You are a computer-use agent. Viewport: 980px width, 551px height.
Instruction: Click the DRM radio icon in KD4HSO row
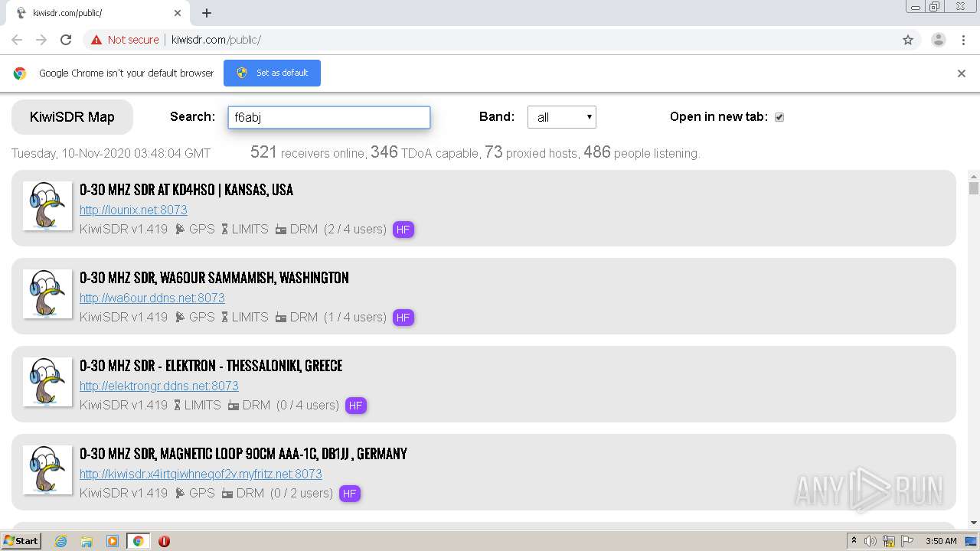click(x=281, y=230)
